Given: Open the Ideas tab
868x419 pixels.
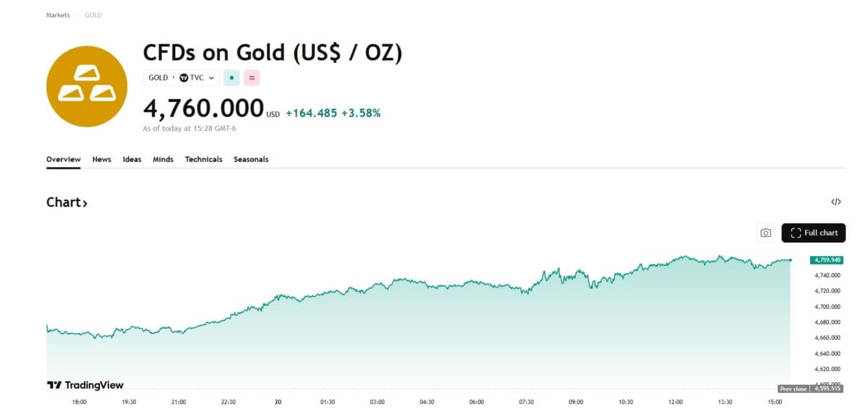Looking at the screenshot, I should point(132,159).
